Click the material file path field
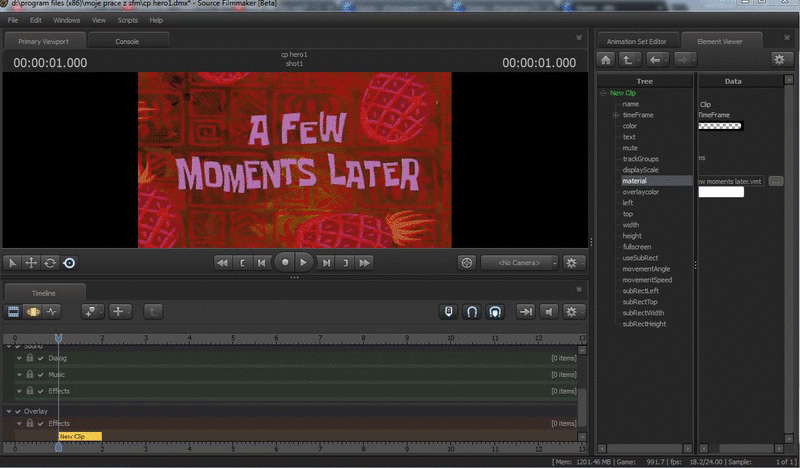 (731, 181)
